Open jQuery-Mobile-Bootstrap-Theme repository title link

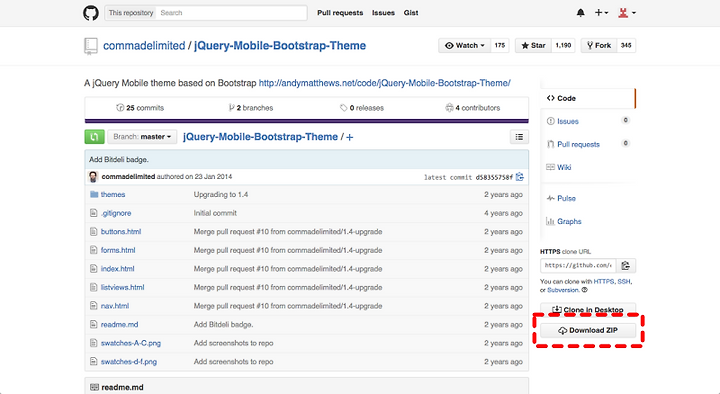tap(280, 45)
